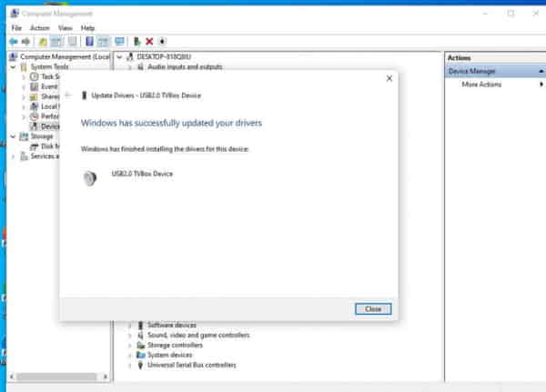Toggle the Show/Hide Console Tree toolbar icon

click(x=56, y=42)
